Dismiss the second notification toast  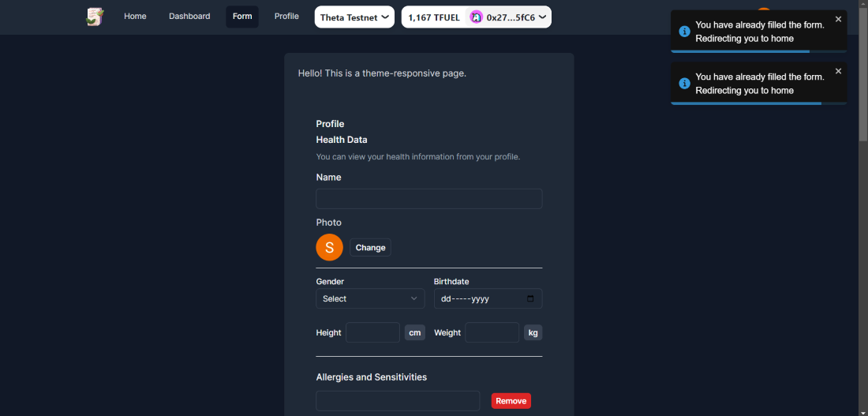tap(838, 71)
